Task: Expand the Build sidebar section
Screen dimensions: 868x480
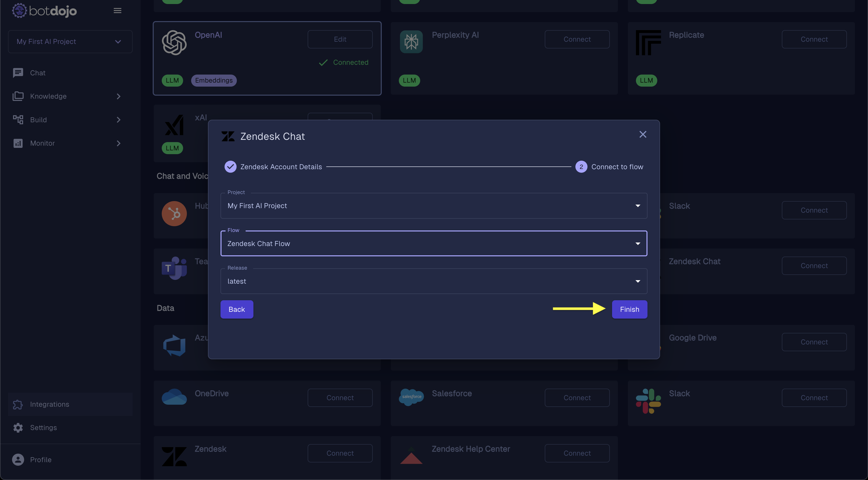Action: coord(70,119)
